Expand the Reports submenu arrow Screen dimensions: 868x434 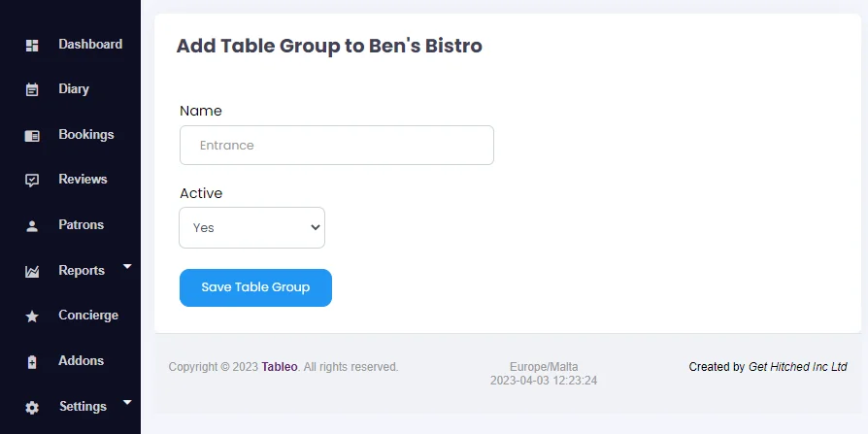(x=127, y=267)
